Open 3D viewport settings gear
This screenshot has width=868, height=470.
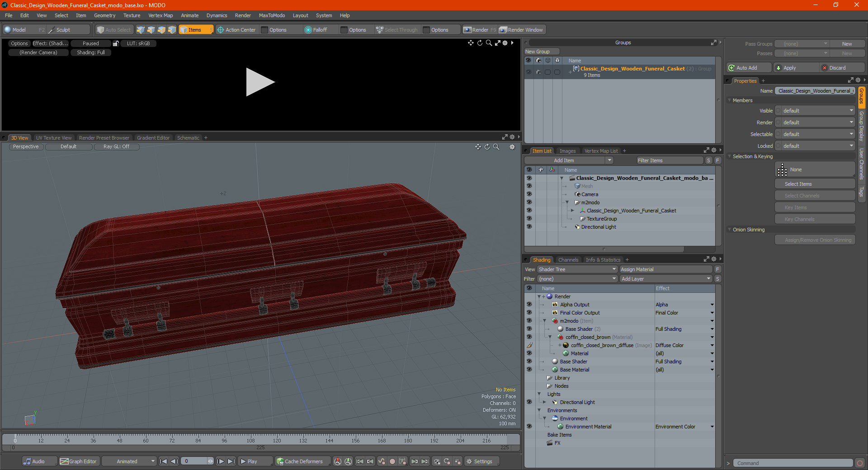click(512, 147)
